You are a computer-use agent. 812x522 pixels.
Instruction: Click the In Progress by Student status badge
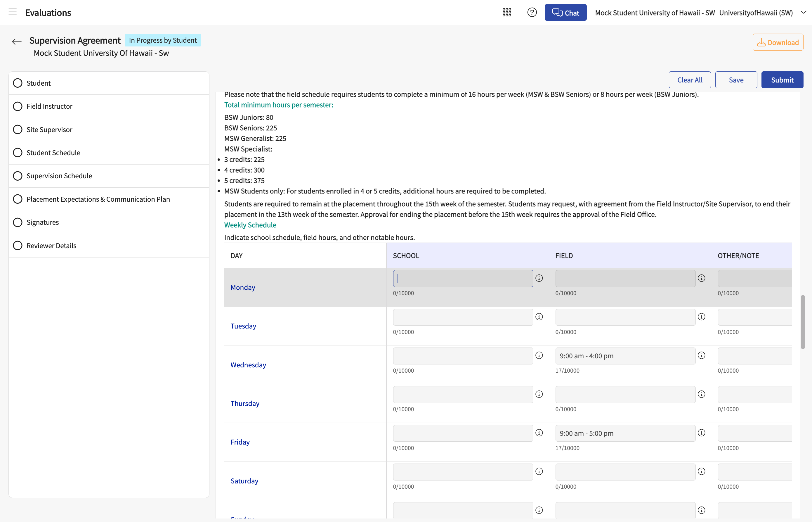pos(163,40)
